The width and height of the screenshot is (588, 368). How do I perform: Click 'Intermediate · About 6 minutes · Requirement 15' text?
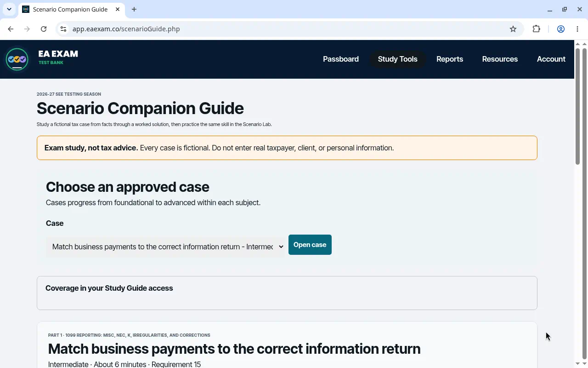(x=124, y=364)
